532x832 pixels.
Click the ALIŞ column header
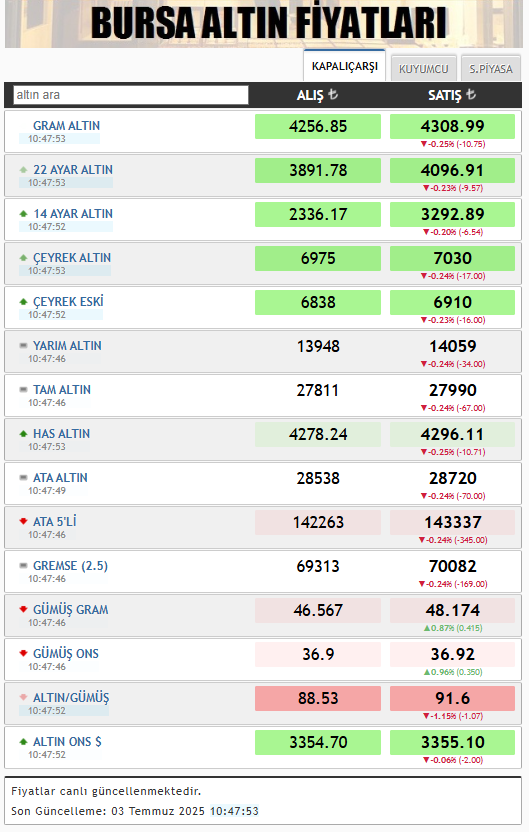317,95
